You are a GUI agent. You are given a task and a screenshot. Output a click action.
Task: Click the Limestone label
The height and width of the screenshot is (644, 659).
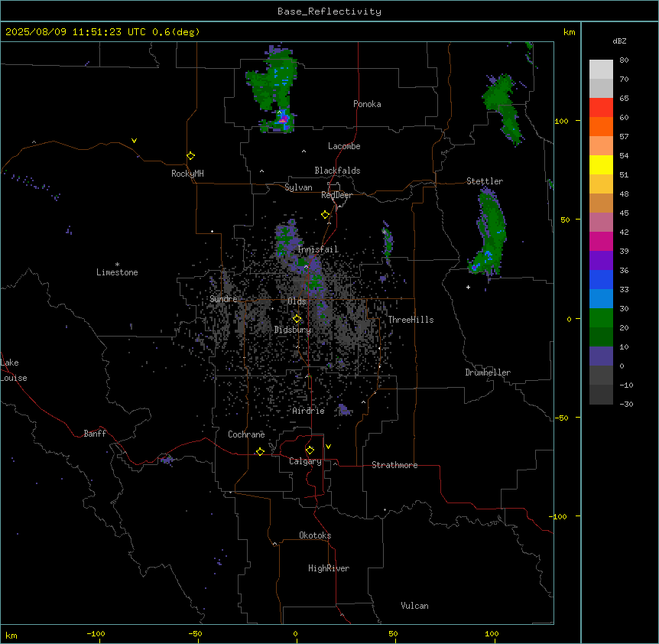coord(117,272)
